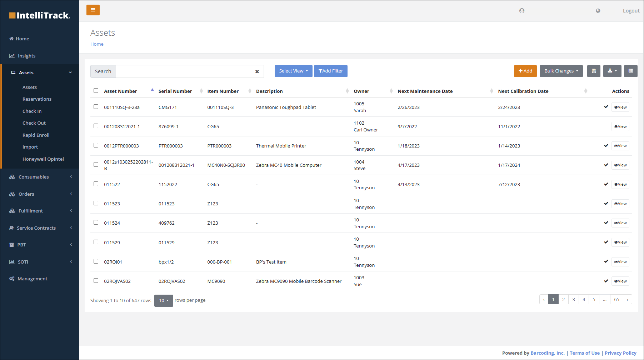Open the column chooser grid icon
Screen dimensions: 644x360
(631, 71)
